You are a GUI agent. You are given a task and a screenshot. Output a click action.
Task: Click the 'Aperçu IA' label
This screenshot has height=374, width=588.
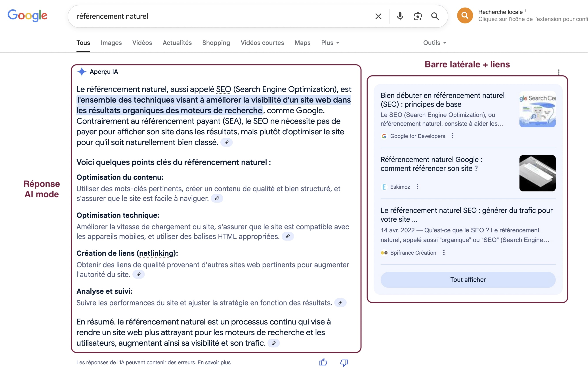[x=104, y=72]
